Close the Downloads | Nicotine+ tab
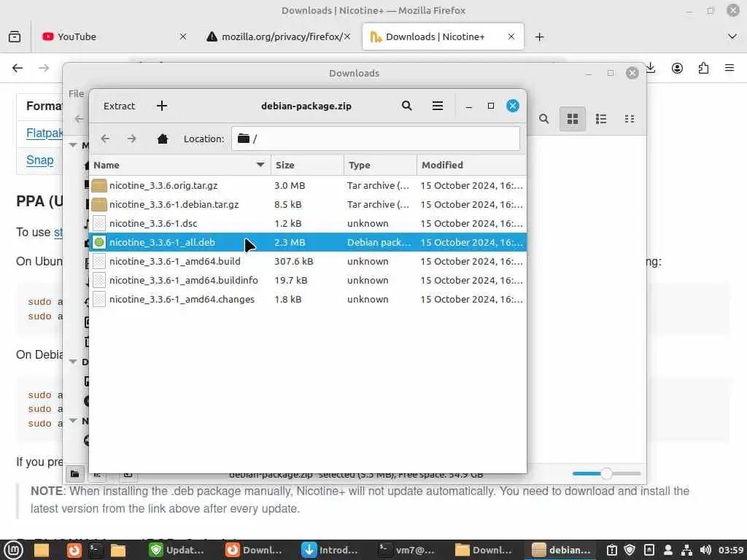 coord(511,36)
